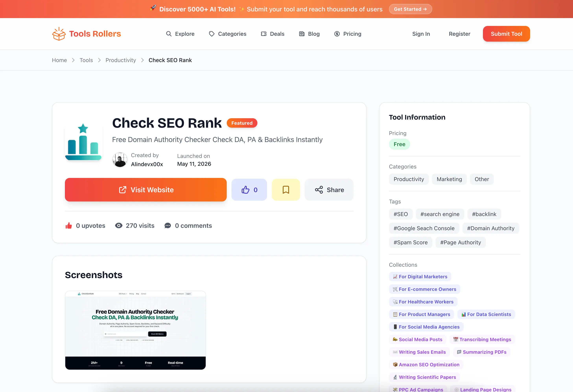Go to Sign In
This screenshot has width=573, height=392.
pos(421,34)
